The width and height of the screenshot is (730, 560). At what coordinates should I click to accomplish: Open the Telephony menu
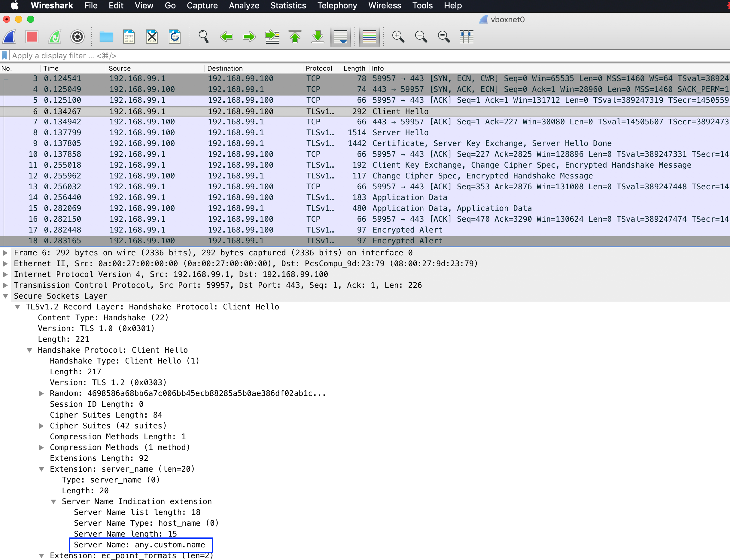[x=337, y=6]
